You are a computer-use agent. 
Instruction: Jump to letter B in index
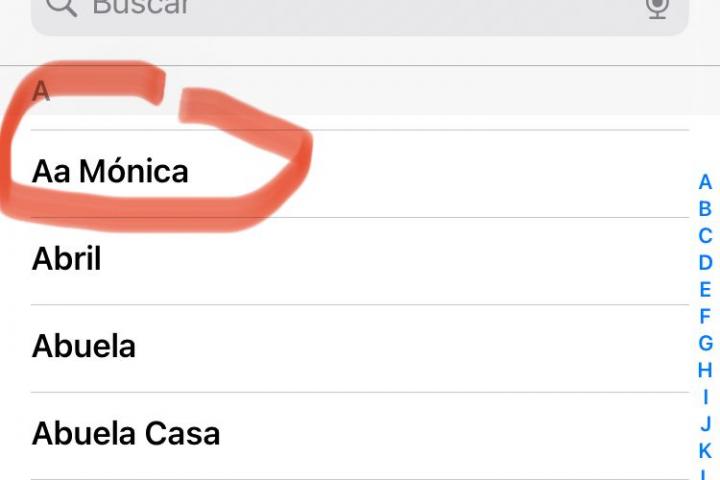click(705, 209)
